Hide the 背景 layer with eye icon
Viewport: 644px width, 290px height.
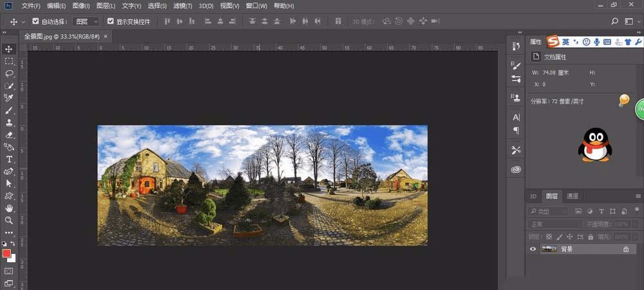point(533,249)
